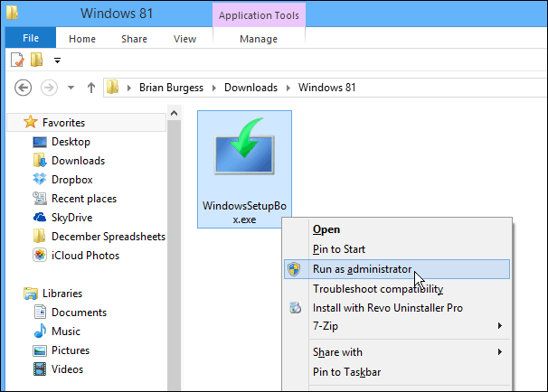Open the Desktop icon in Favorites
The height and width of the screenshot is (392, 548).
click(x=40, y=142)
